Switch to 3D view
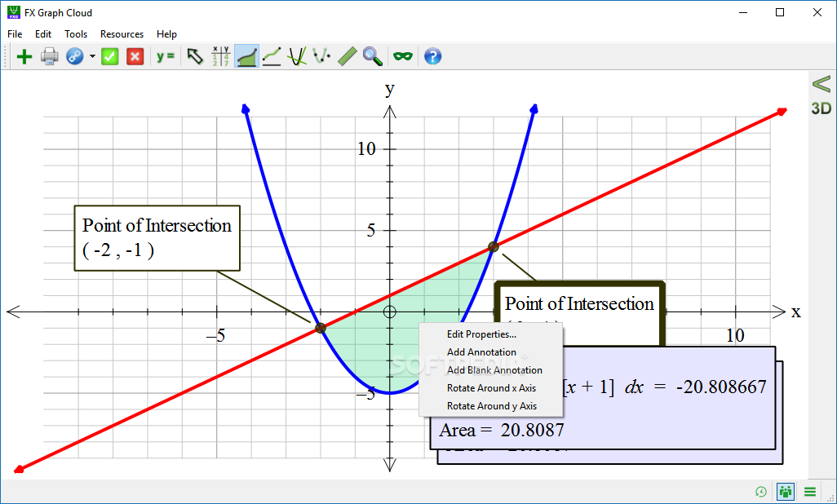 (821, 108)
